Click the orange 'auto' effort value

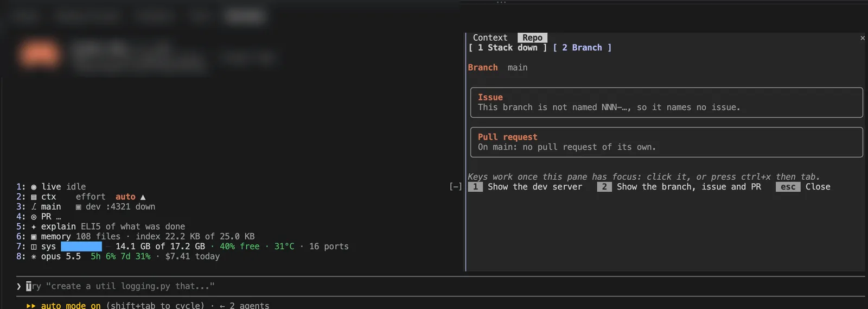click(x=125, y=197)
